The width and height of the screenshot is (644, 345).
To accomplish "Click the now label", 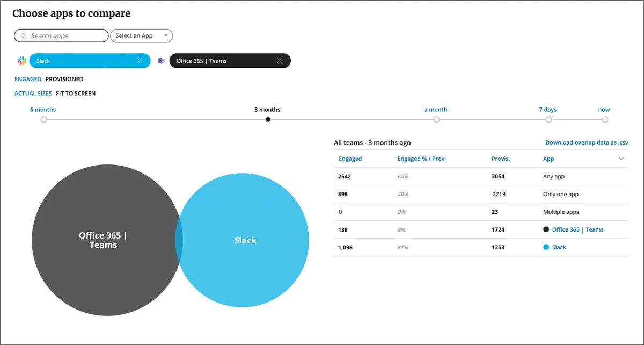I will [x=604, y=110].
